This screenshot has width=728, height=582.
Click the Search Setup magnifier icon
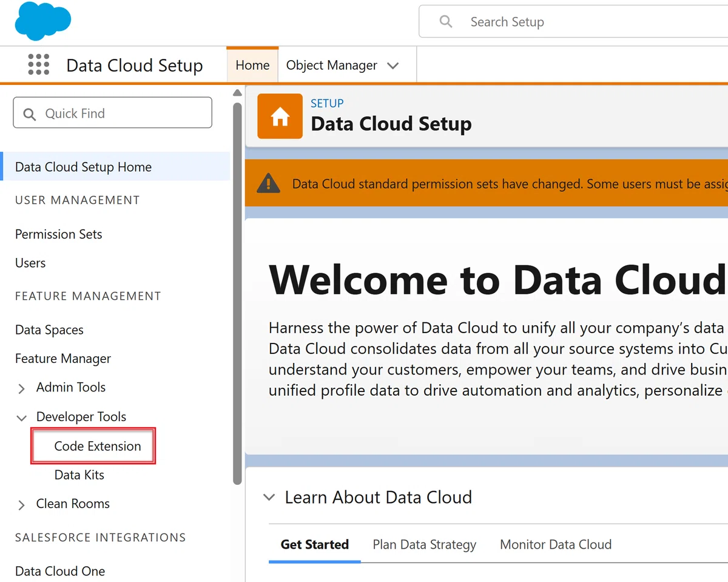click(x=446, y=22)
